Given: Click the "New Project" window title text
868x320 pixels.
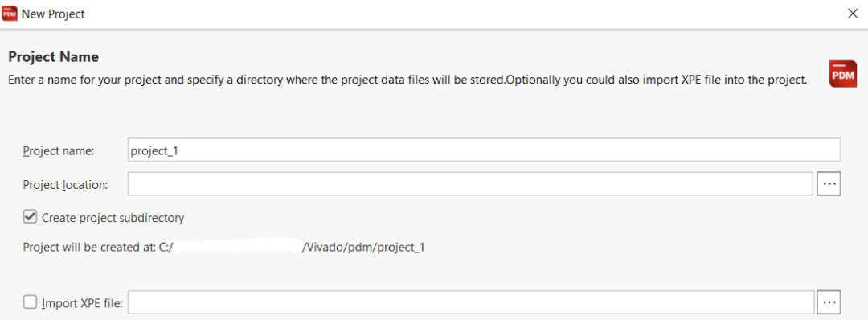Looking at the screenshot, I should (53, 14).
